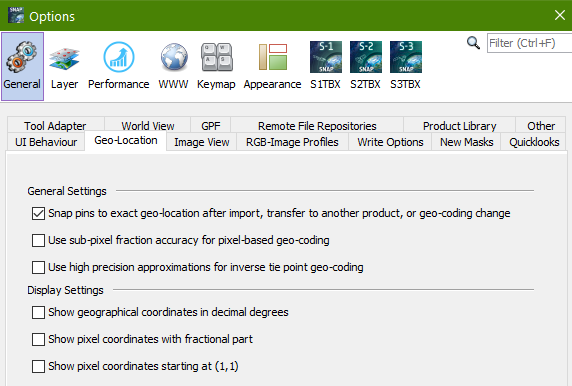Open the Appearance options category

[273, 66]
